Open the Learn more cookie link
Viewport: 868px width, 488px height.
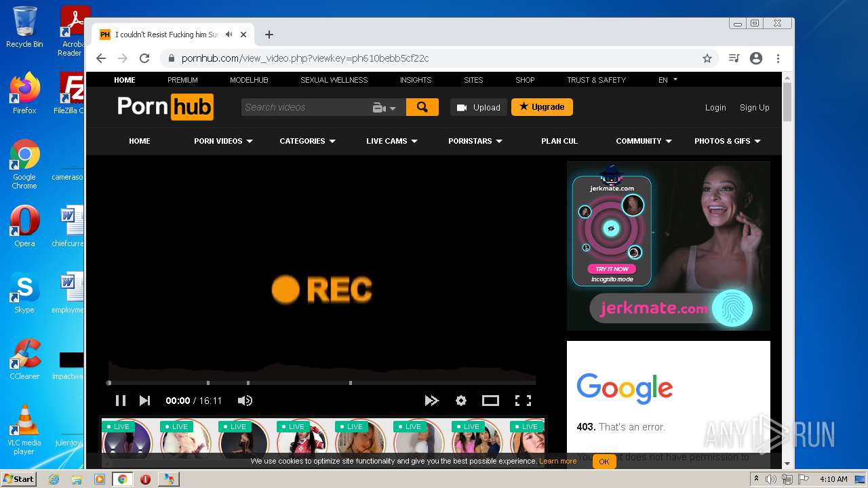point(557,461)
